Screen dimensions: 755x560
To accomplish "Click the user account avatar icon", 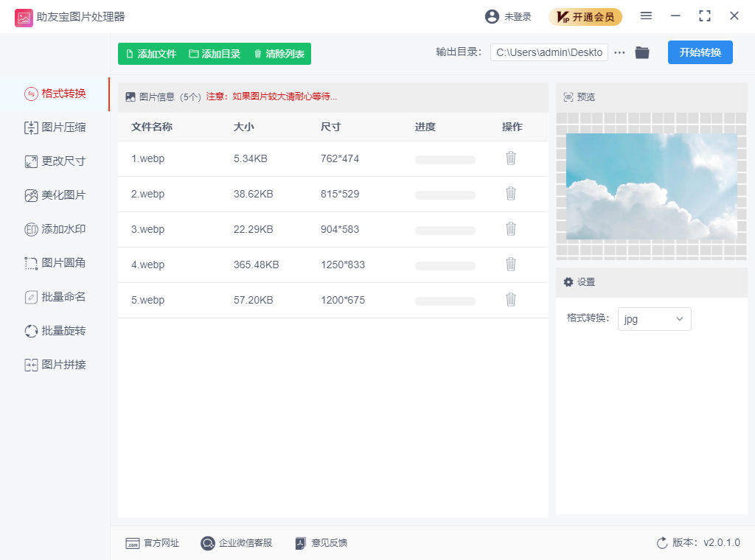I will pos(492,16).
